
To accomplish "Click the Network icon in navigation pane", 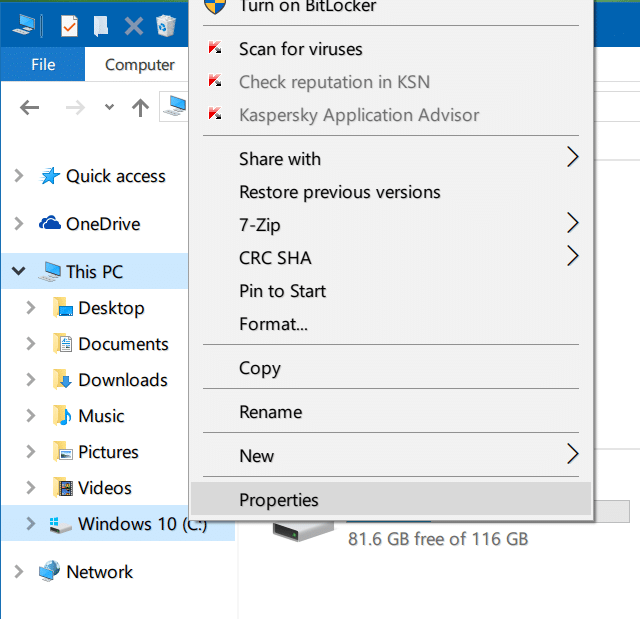I will [x=50, y=571].
